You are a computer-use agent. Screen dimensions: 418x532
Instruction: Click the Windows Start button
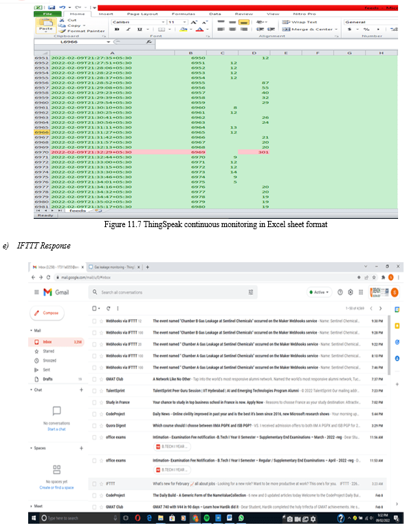pos(34,518)
